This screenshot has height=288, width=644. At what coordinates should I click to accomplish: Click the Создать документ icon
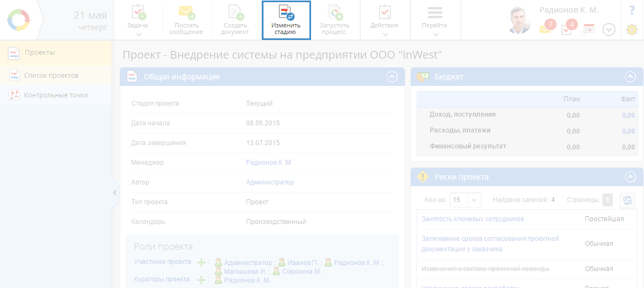235,13
